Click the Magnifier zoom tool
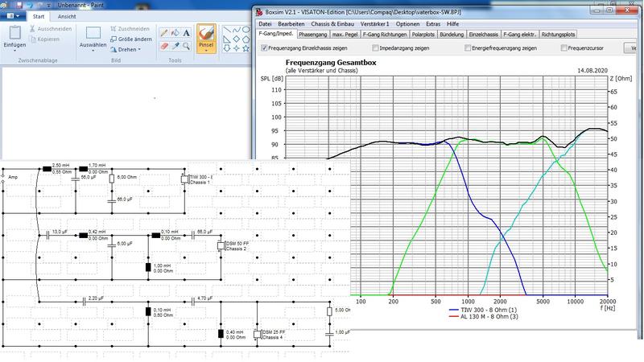 [187, 47]
